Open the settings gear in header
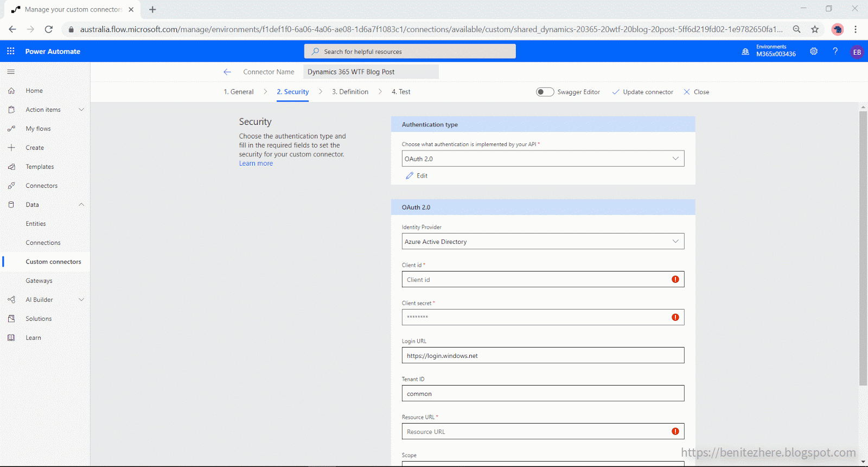 814,52
